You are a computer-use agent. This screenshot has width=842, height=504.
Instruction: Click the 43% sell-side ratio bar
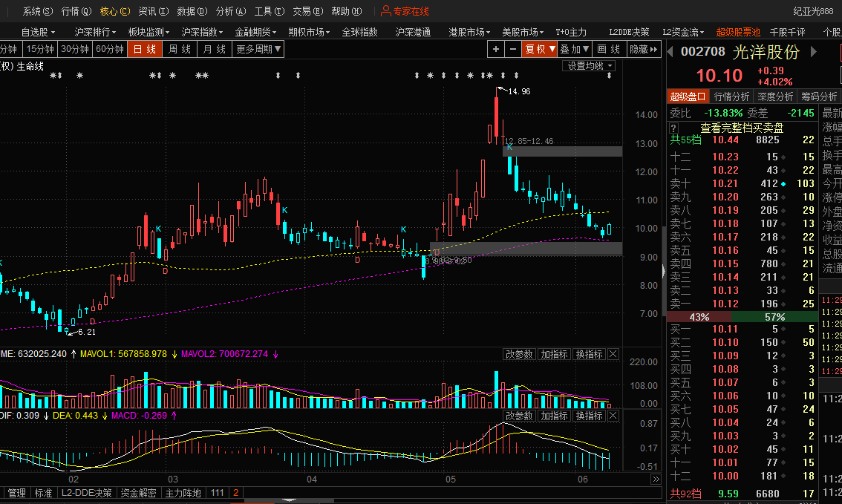[x=699, y=317]
